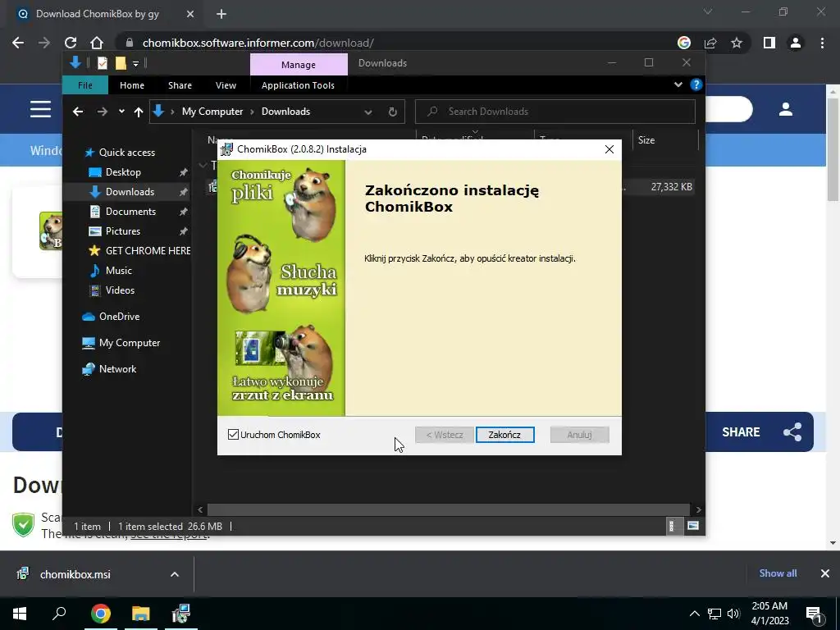This screenshot has height=630, width=840.
Task: Open GET CHROME HERE folder
Action: [x=148, y=251]
